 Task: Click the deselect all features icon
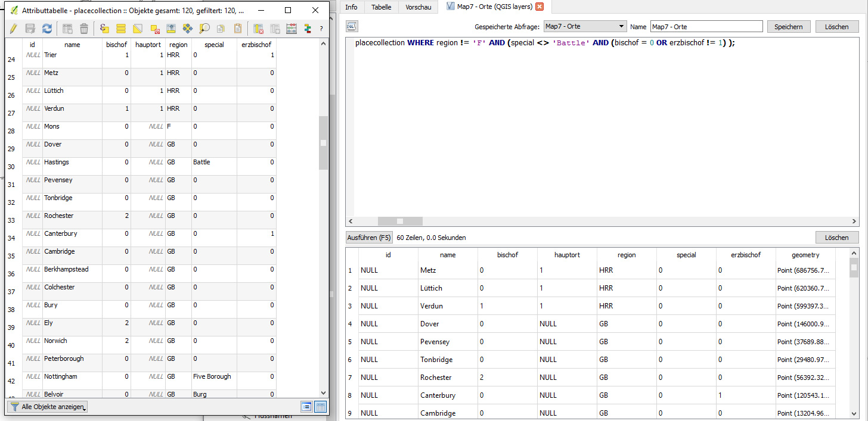[x=154, y=29]
